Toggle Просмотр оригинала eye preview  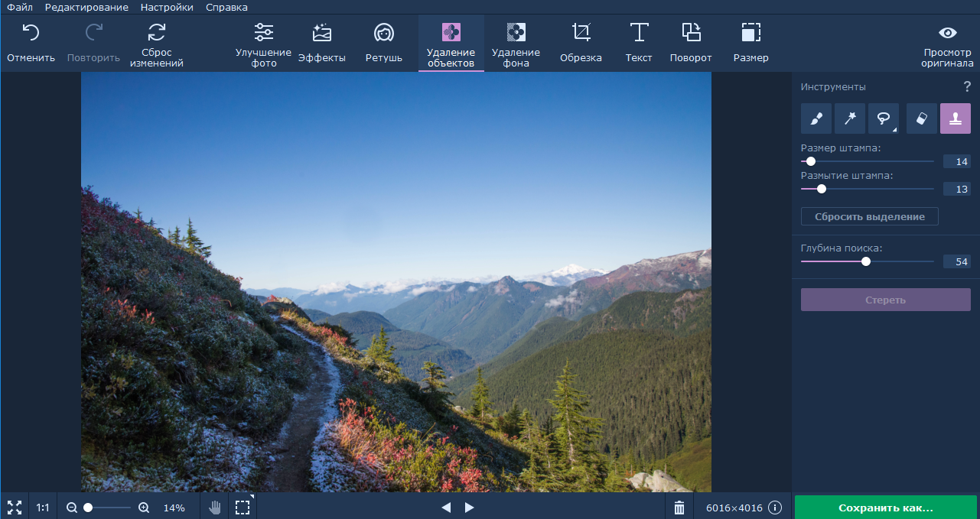click(x=947, y=45)
